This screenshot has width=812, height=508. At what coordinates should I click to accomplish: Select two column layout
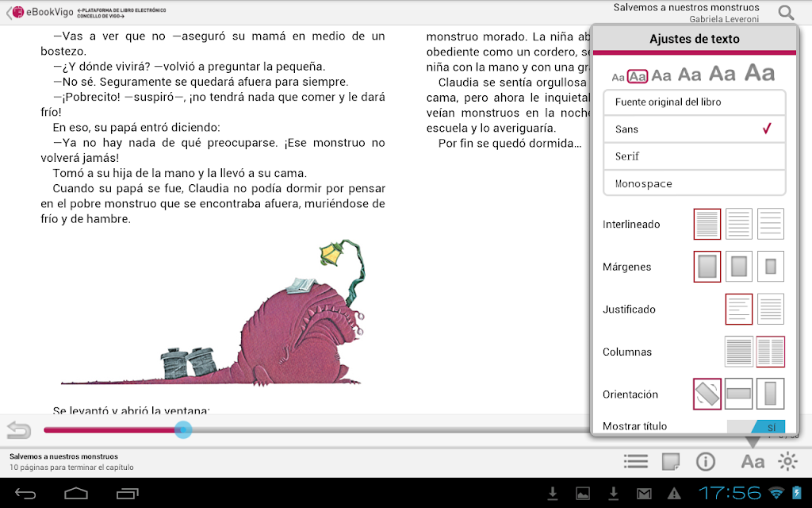(771, 352)
